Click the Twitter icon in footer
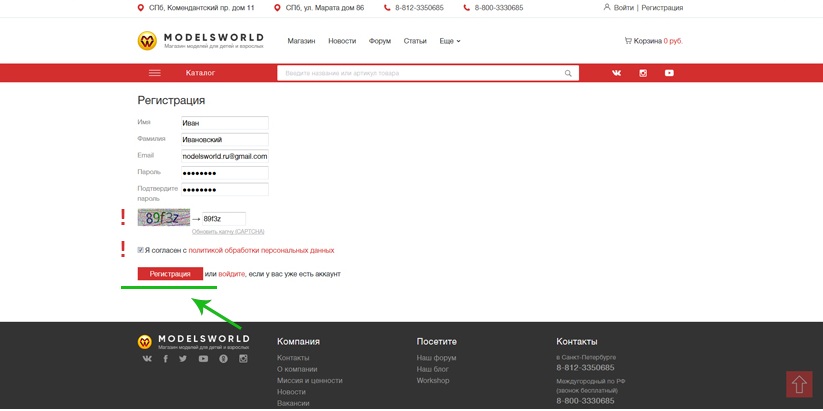Viewport: 823px width, 411px height. point(183,359)
